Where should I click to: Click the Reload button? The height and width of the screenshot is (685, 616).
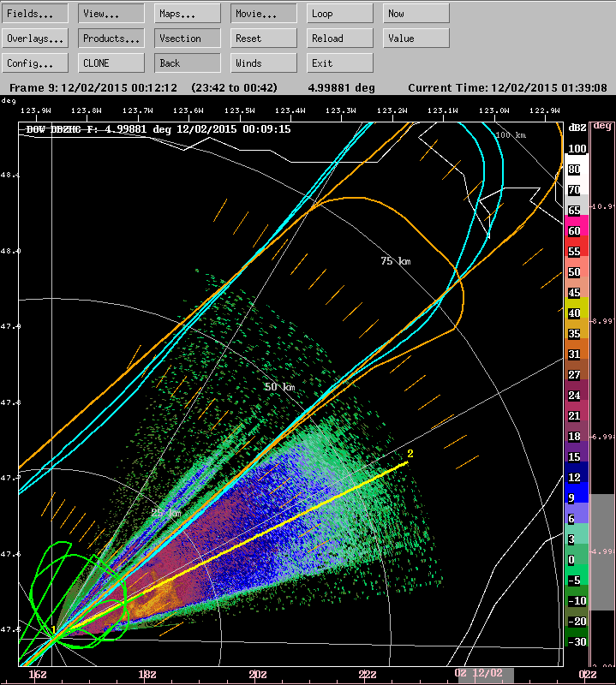pos(339,39)
